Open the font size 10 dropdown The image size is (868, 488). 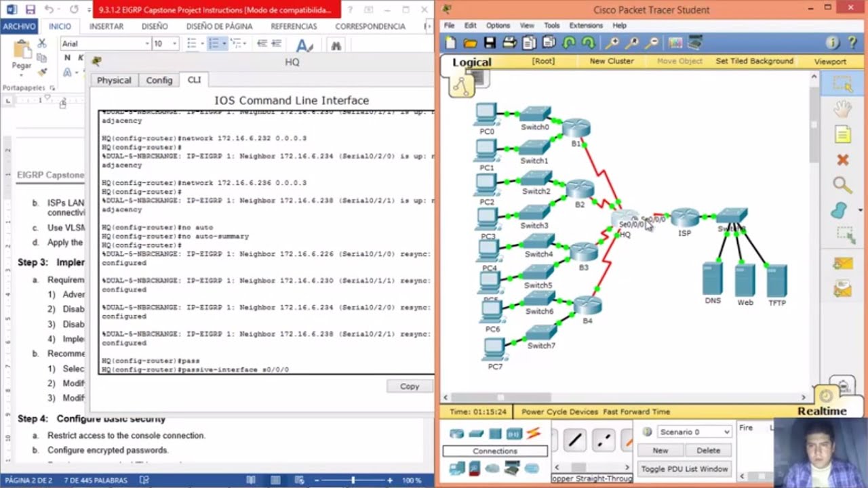click(x=174, y=43)
